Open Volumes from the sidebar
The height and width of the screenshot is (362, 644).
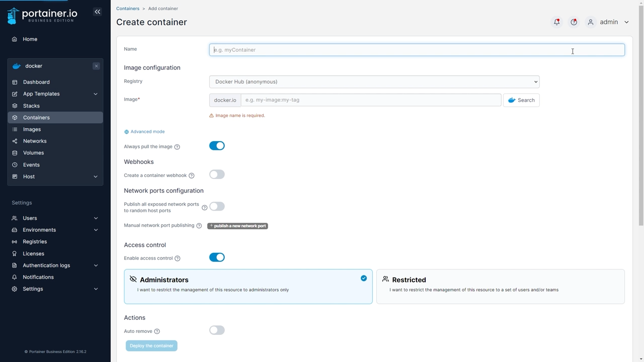(x=33, y=153)
